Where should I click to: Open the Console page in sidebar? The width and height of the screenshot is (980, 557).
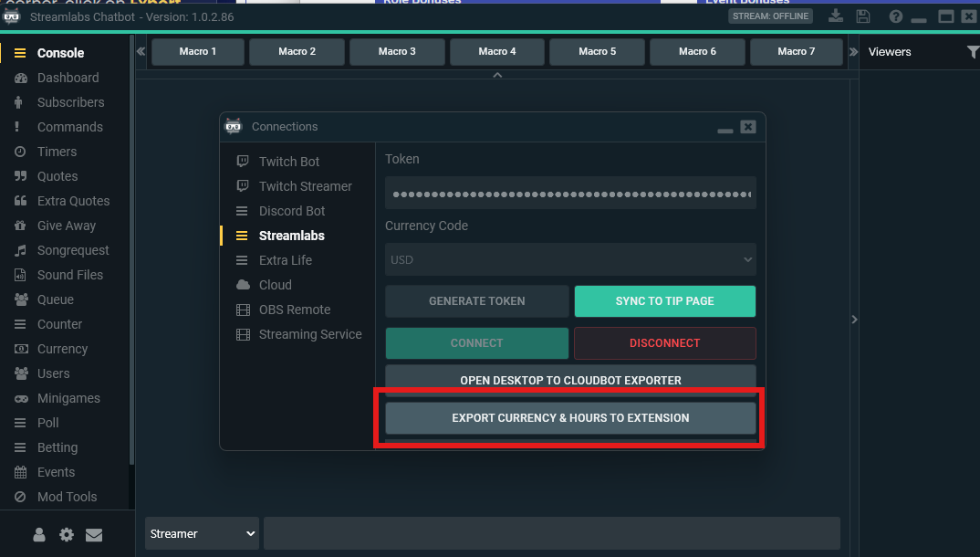coord(60,53)
